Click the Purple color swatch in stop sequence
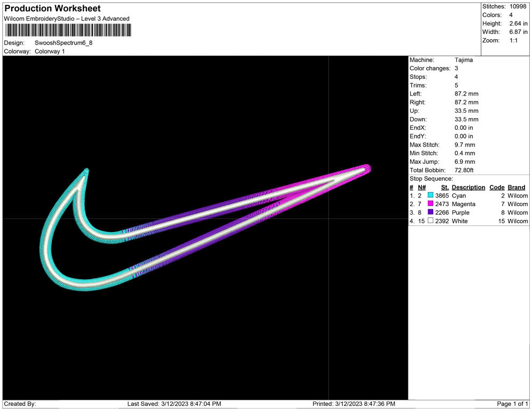This screenshot has width=532, height=409. pyautogui.click(x=430, y=212)
